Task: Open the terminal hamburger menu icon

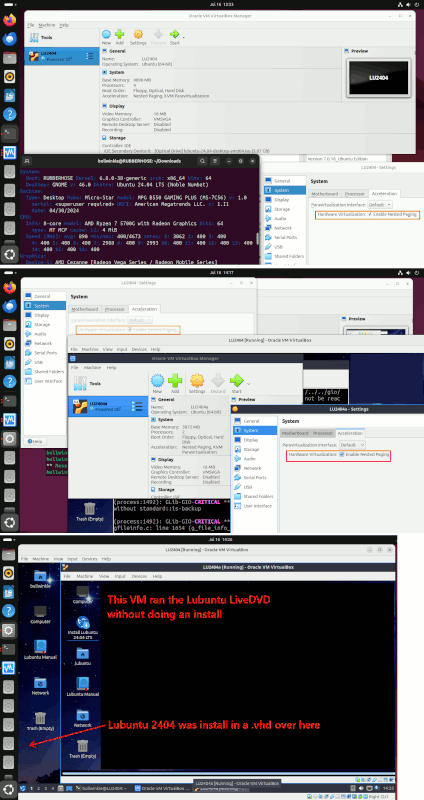Action: click(215, 161)
